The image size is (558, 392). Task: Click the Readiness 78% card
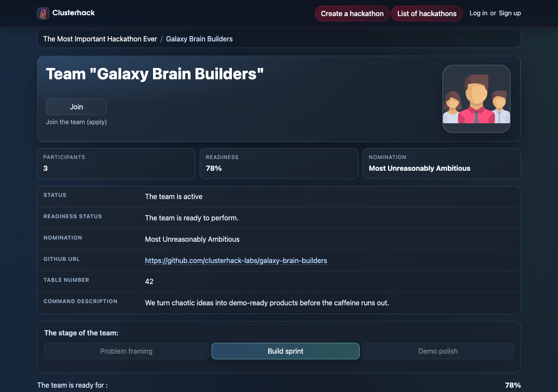(x=279, y=163)
